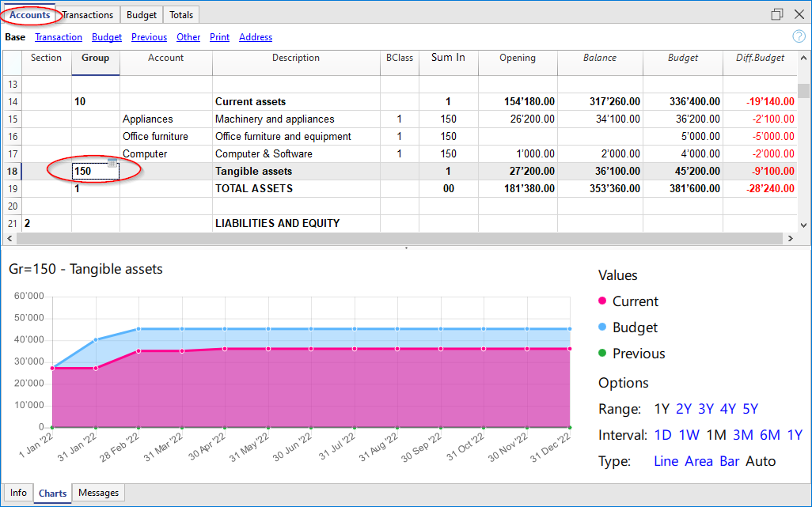Select Bar chart type
This screenshot has width=812, height=507.
pyautogui.click(x=729, y=461)
